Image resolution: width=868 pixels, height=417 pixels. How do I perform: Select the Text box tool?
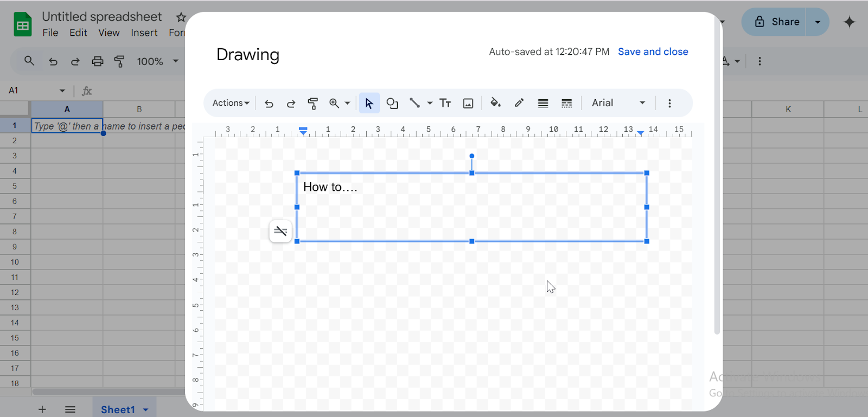click(445, 103)
